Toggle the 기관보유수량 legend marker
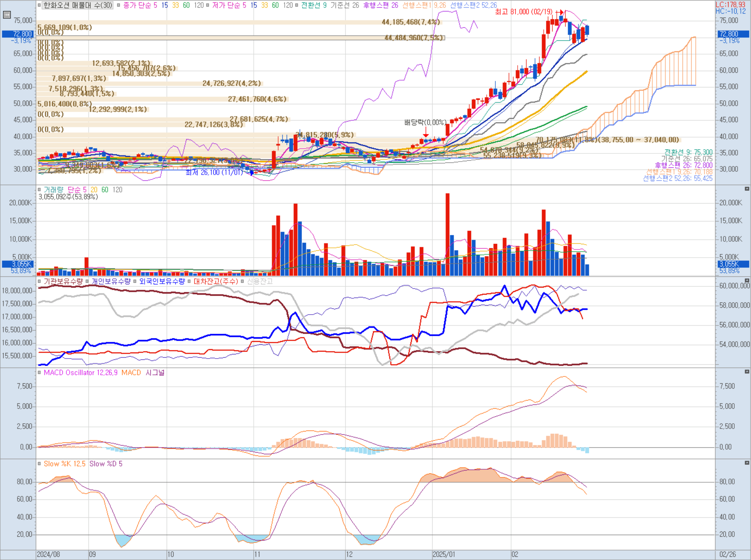 coord(40,281)
